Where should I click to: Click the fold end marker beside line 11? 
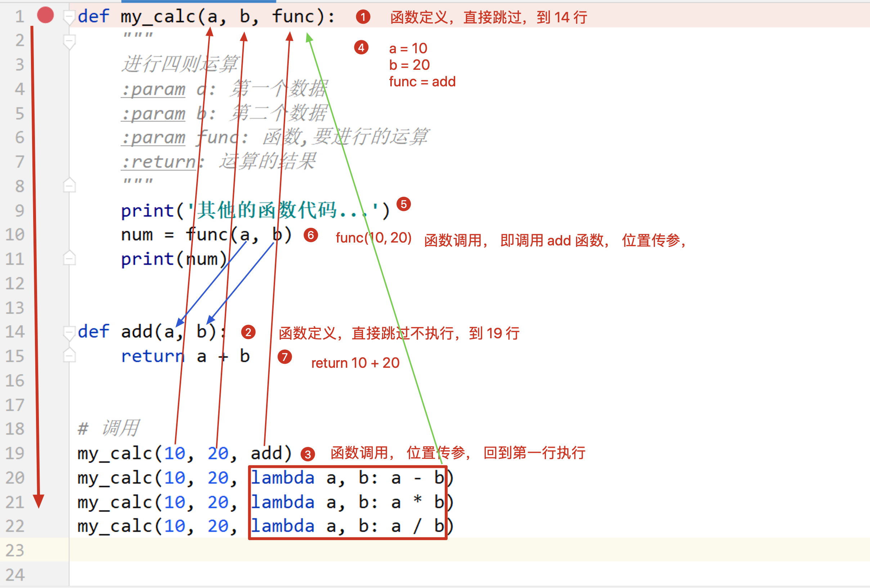pyautogui.click(x=69, y=258)
